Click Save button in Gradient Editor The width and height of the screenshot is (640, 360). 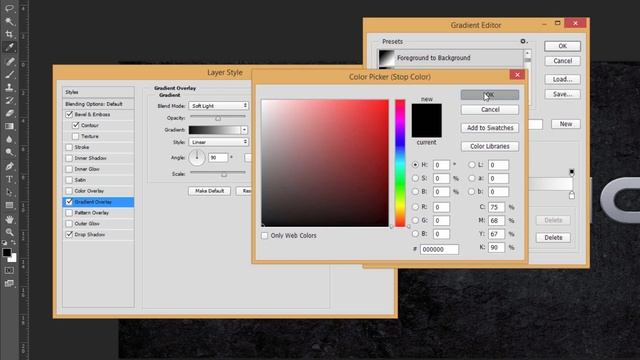[562, 94]
